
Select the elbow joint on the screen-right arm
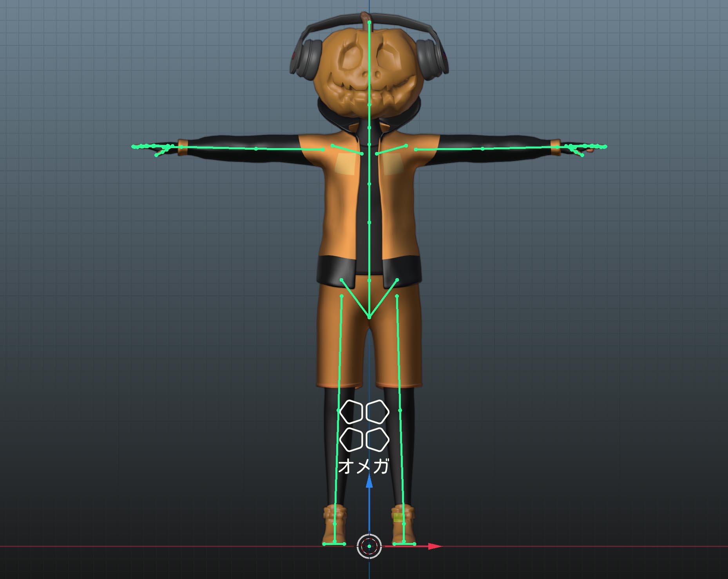click(x=483, y=148)
